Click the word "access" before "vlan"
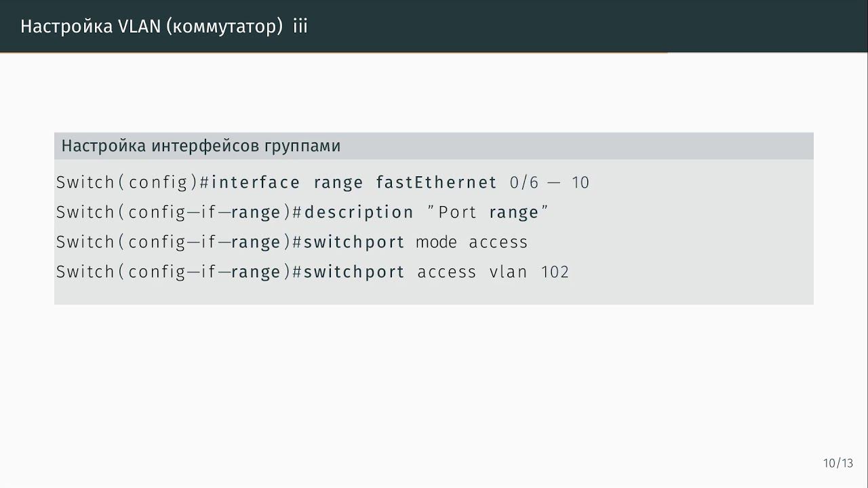868x488 pixels. (x=447, y=272)
